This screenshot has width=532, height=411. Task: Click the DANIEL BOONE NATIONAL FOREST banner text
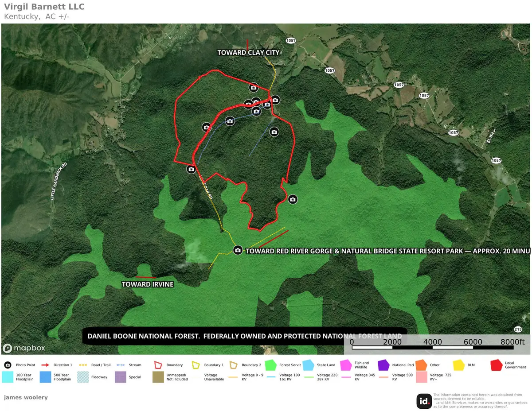(x=245, y=336)
